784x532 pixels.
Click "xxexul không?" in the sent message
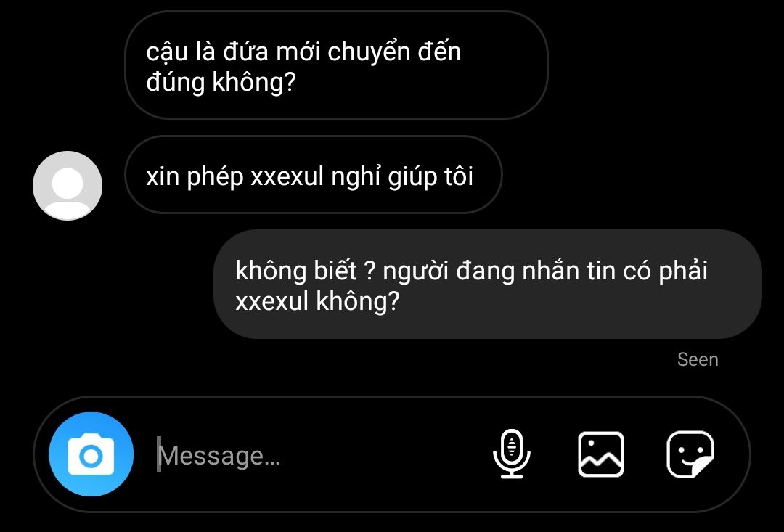click(x=317, y=301)
